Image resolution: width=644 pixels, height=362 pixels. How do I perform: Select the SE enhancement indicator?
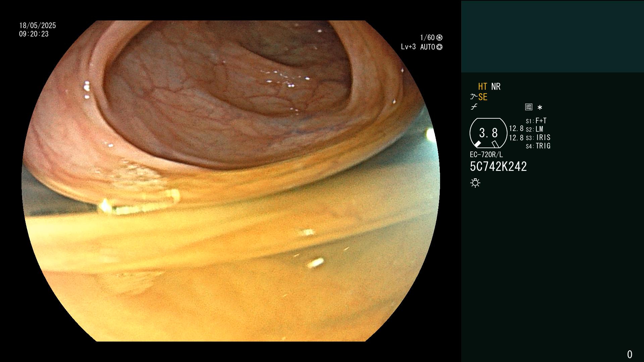(x=483, y=97)
